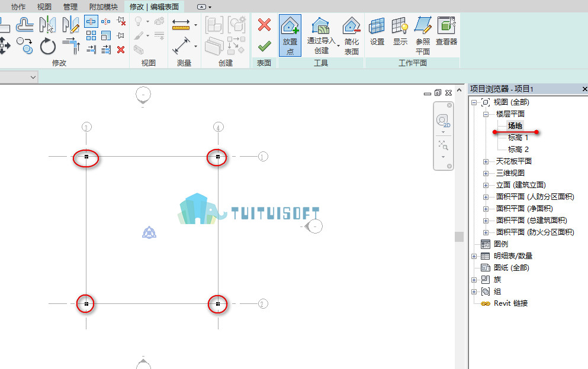The height and width of the screenshot is (369, 588).
Task: Open the work plane 查看器 (Viewer)
Action: [x=446, y=31]
